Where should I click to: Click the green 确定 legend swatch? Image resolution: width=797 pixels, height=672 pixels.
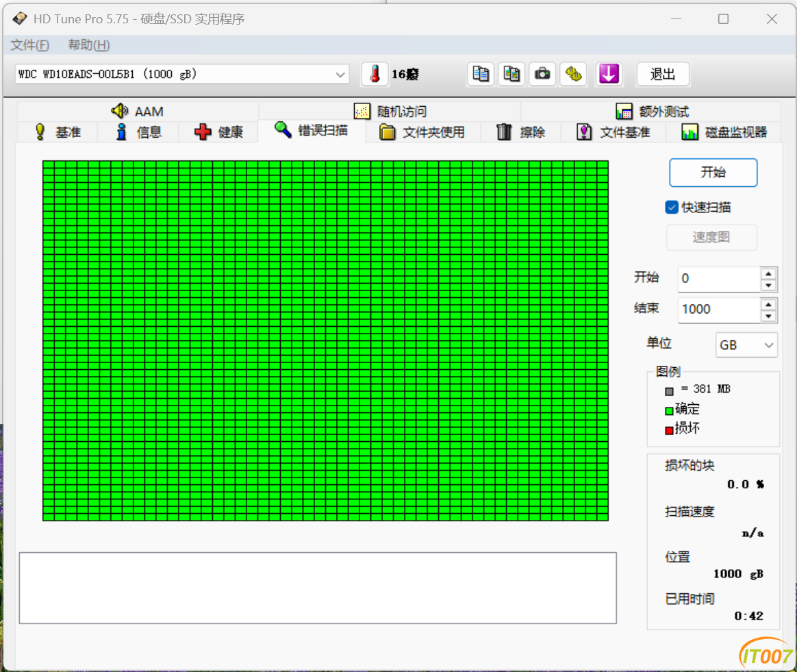click(670, 410)
